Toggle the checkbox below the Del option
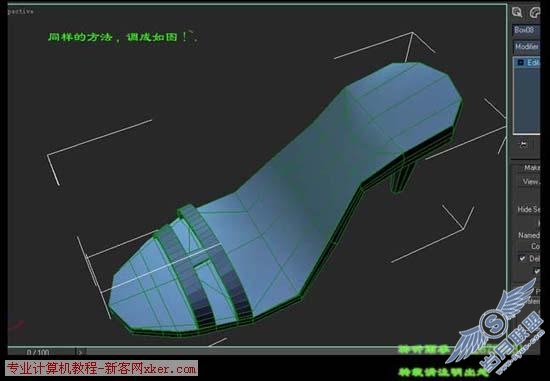550x381 pixels. click(x=537, y=271)
